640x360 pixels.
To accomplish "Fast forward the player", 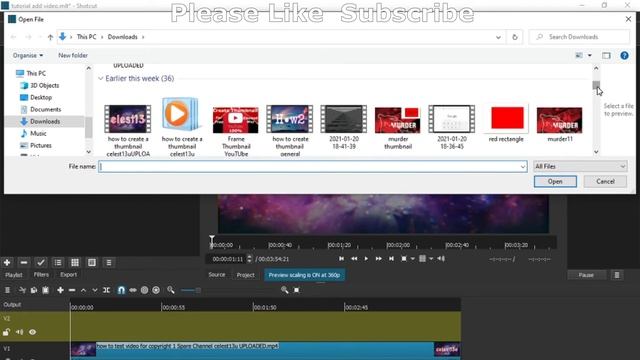I will click(379, 258).
